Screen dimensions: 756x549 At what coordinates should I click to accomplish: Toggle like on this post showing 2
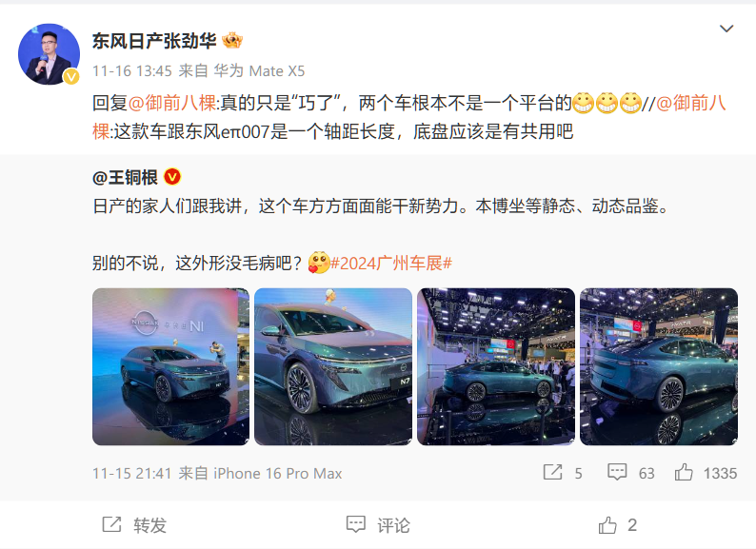(x=618, y=525)
